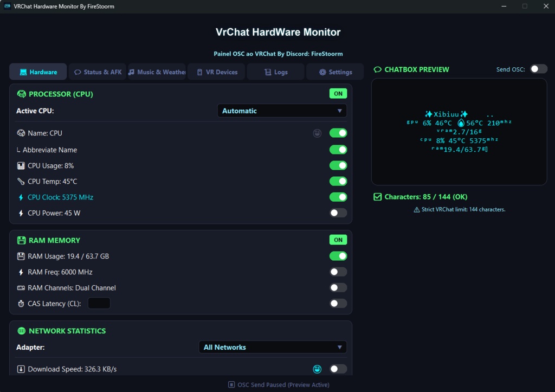Click the 'Strict VRChat limit: 144 characters.' note
Viewport: 555px width, 392px height.
463,210
